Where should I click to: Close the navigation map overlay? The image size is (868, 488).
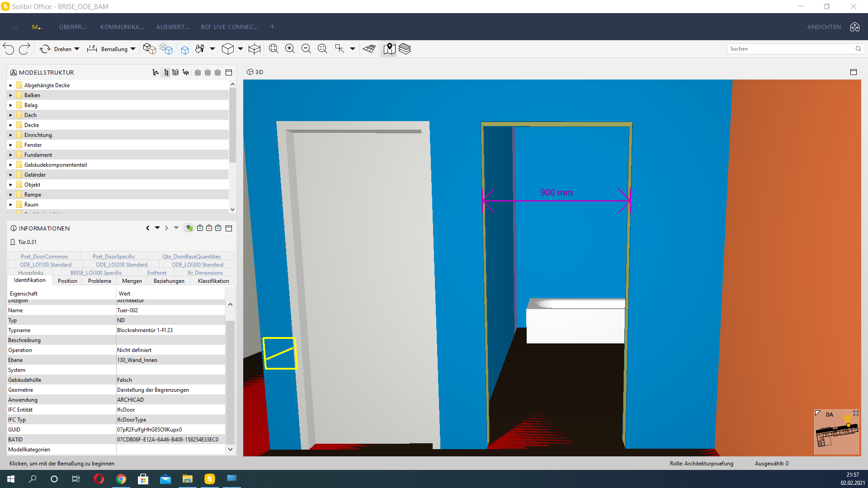tap(856, 413)
